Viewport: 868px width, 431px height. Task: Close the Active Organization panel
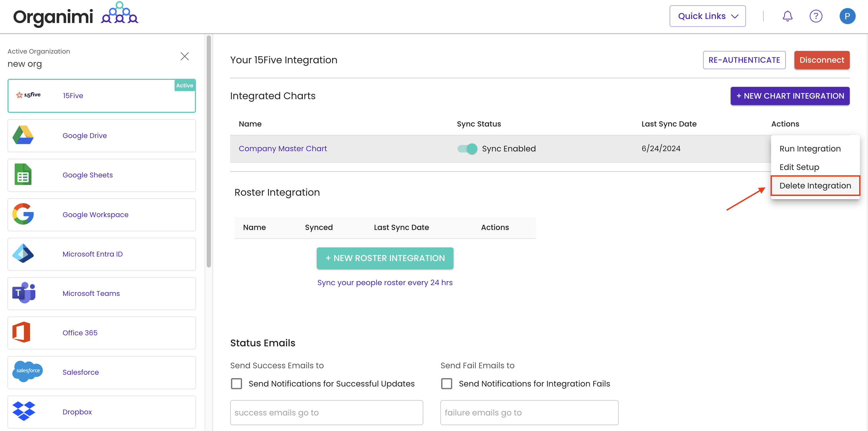[184, 56]
